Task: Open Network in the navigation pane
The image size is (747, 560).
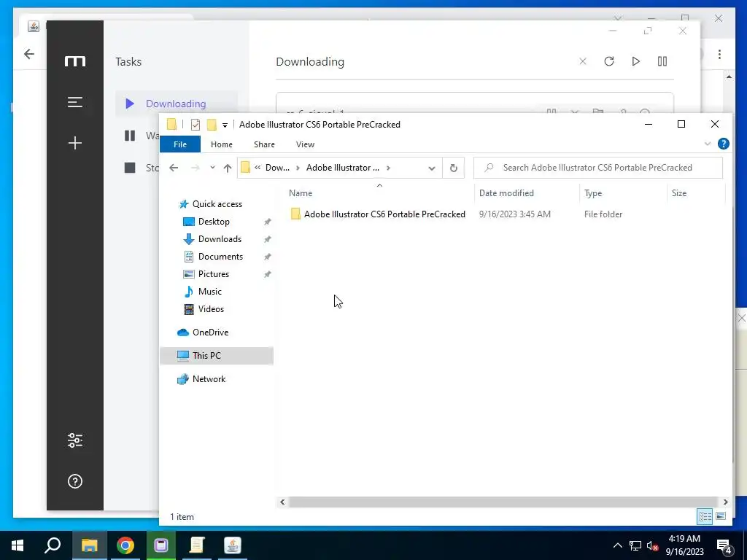Action: 209,379
